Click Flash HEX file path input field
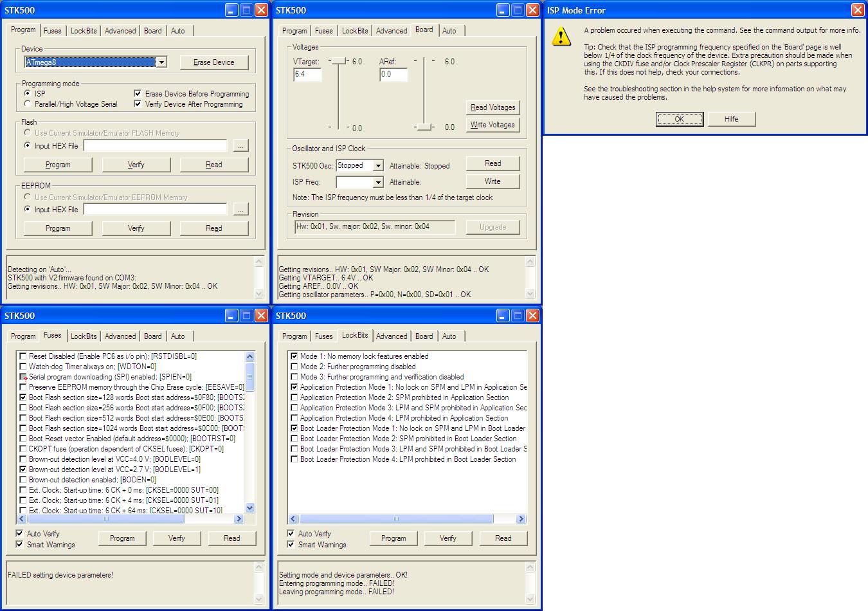This screenshot has height=611, width=868. pyautogui.click(x=156, y=146)
